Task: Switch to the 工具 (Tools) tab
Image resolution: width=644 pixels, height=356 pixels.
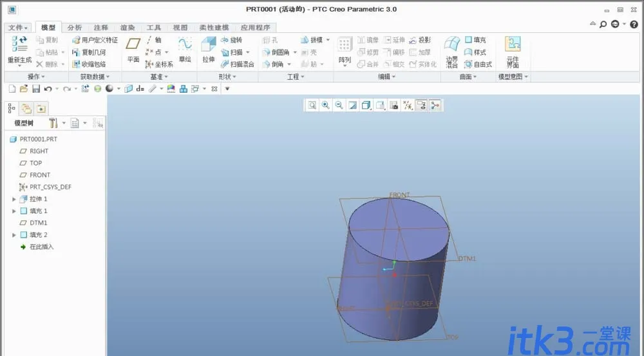Action: (154, 28)
